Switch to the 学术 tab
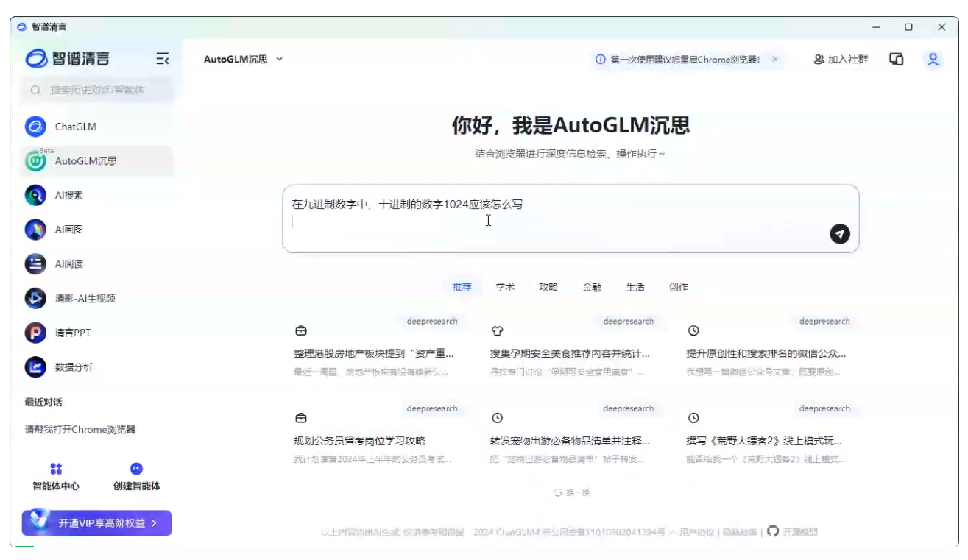 (x=505, y=287)
